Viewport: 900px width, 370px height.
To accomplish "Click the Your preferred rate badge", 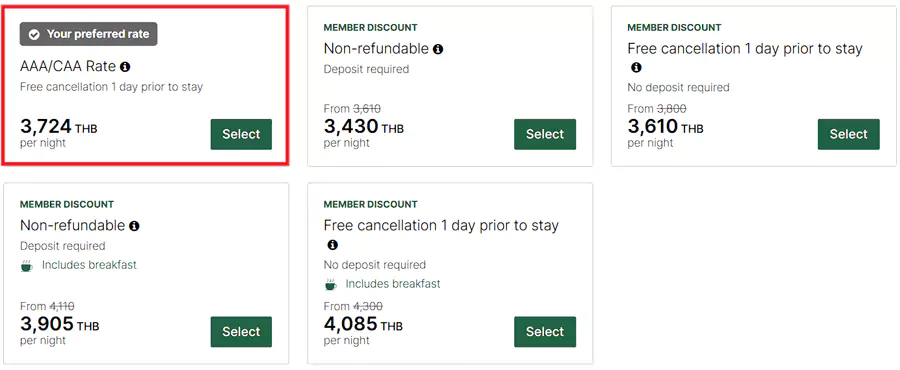I will click(88, 34).
